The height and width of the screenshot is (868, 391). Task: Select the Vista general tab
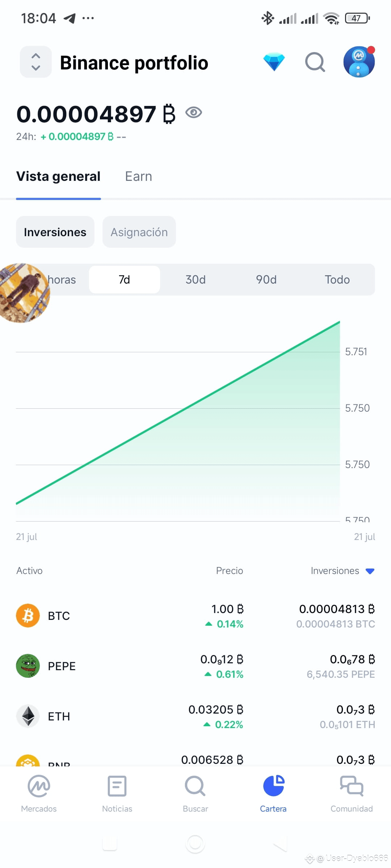coord(58,176)
